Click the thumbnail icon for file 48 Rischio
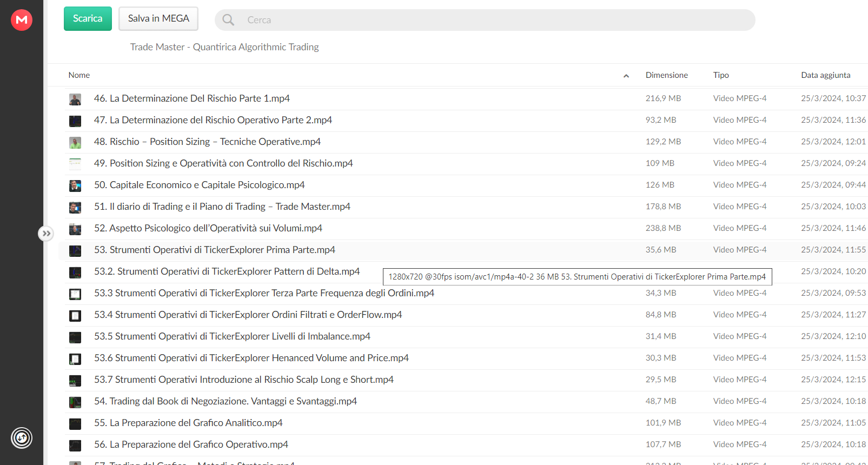Viewport: 868px width, 465px height. [x=75, y=142]
